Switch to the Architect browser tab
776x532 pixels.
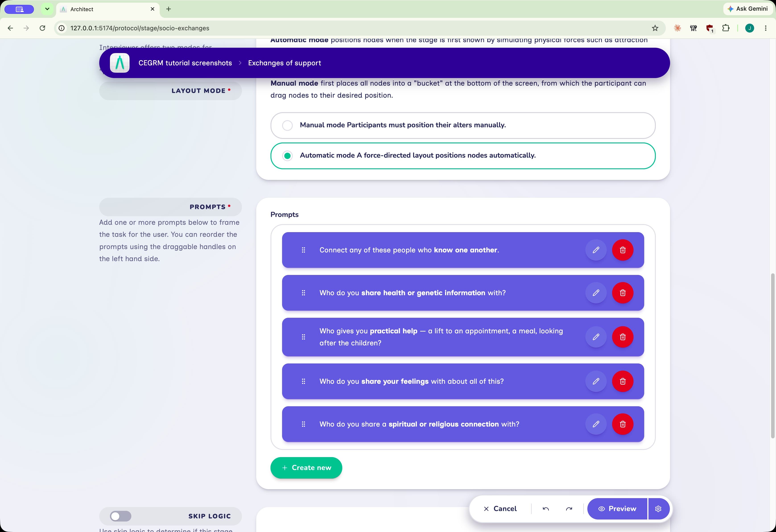tap(107, 9)
